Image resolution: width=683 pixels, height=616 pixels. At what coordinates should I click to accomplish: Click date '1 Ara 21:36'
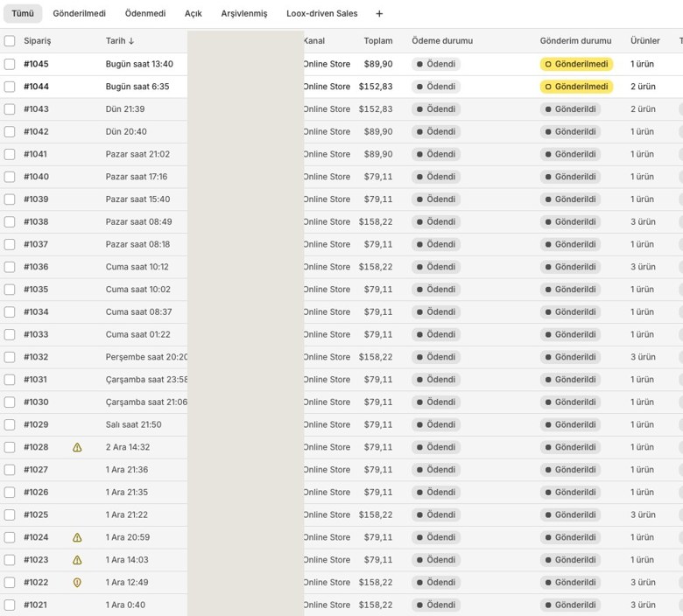pos(127,470)
